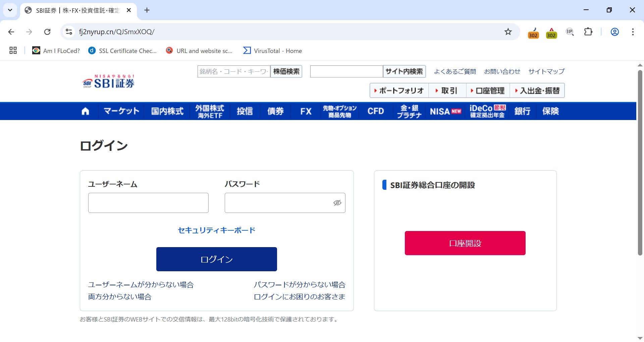Reload the current page
644x342 pixels.
pyautogui.click(x=47, y=32)
